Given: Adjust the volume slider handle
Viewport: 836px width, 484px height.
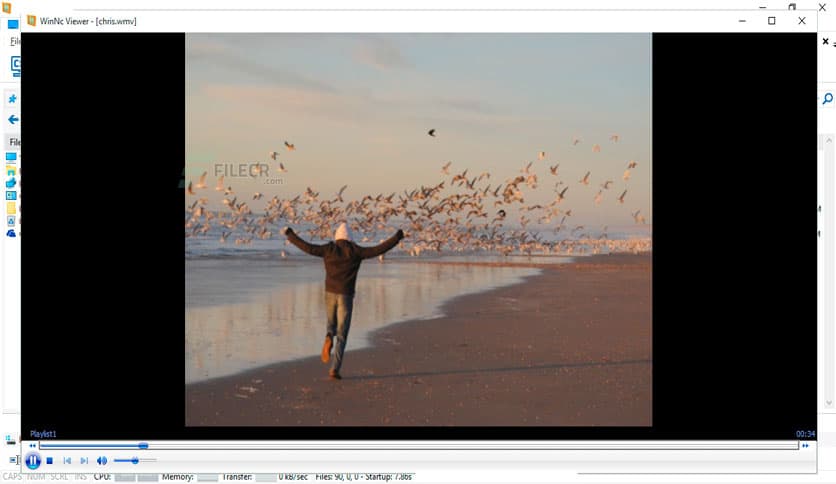Looking at the screenshot, I should click(x=135, y=460).
